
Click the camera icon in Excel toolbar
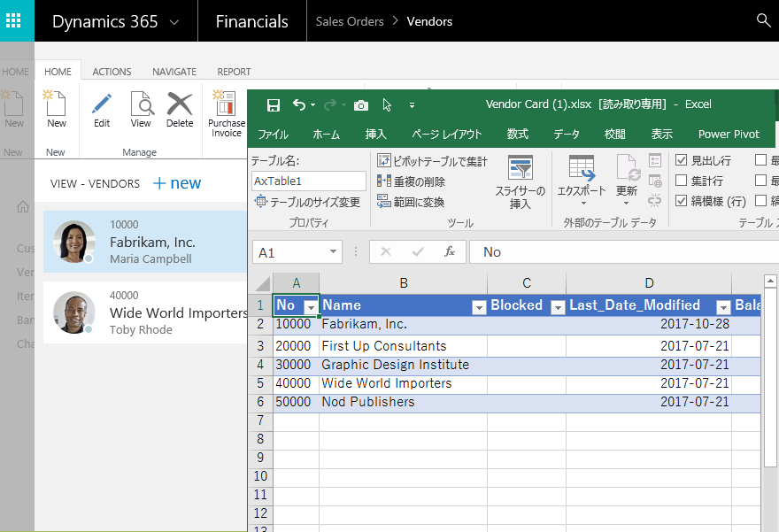tap(361, 105)
